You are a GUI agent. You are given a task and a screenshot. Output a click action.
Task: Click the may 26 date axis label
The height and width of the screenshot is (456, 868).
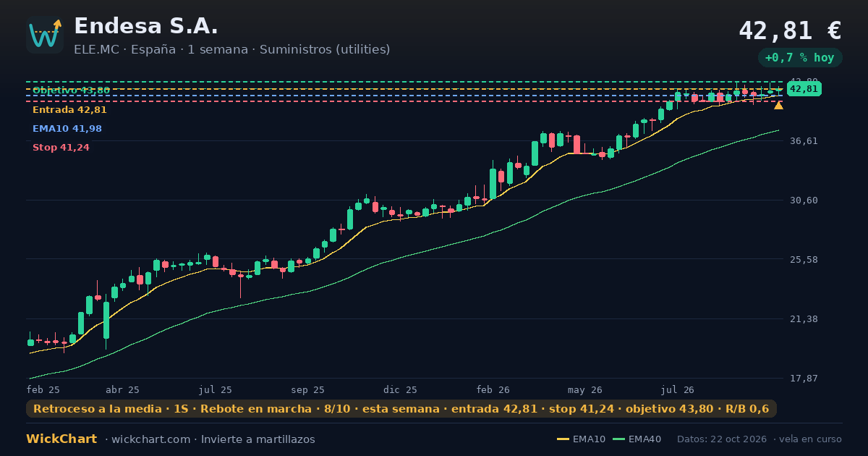[585, 390]
